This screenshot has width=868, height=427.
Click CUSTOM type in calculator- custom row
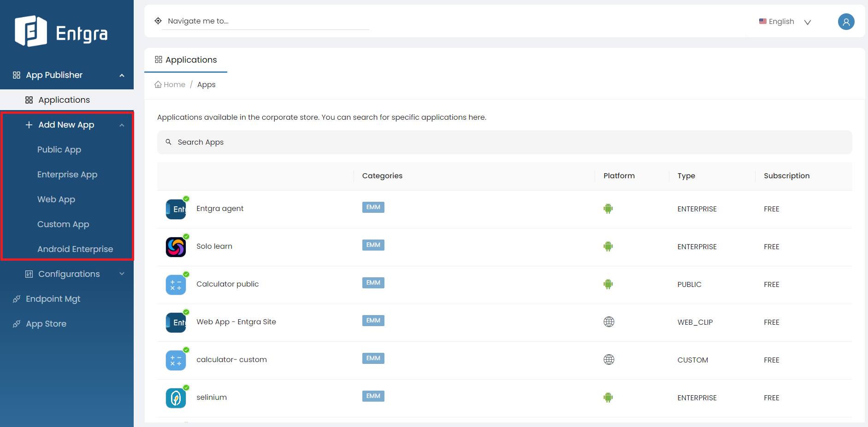(693, 360)
